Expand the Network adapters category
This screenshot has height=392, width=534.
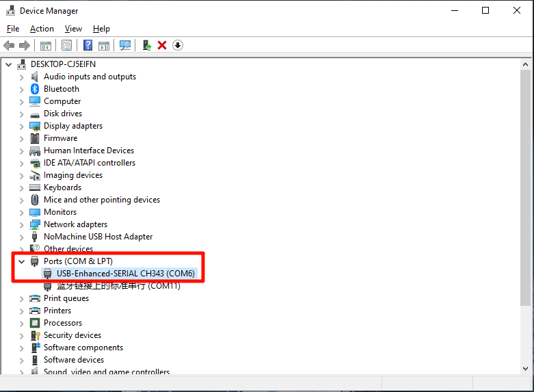[x=21, y=224]
